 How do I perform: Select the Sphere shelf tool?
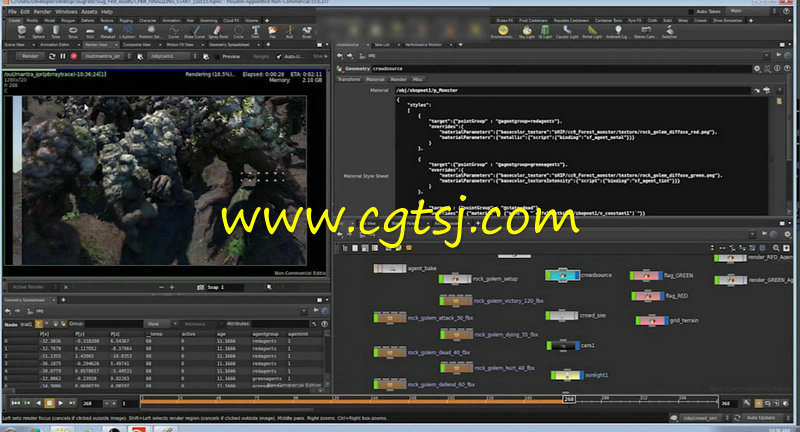click(x=38, y=32)
